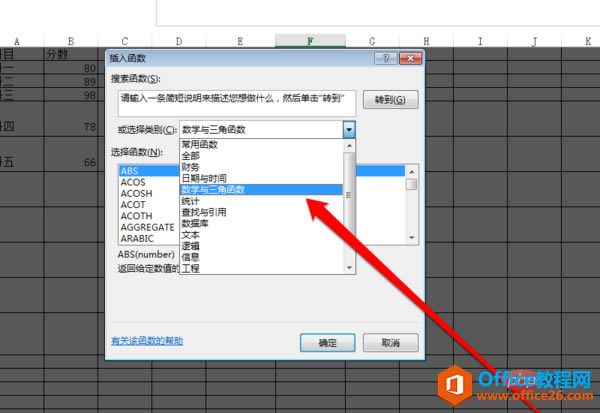Select 数据库 category
This screenshot has width=600, height=413.
261,223
